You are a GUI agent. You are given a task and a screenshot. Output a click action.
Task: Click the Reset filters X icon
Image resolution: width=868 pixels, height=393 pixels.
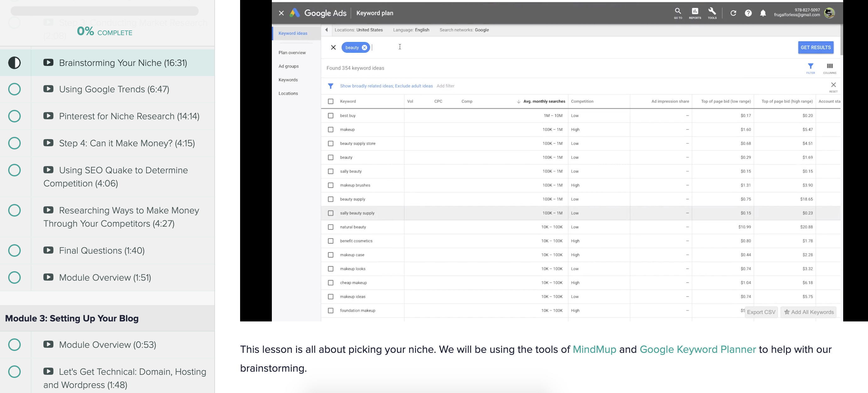tap(833, 85)
